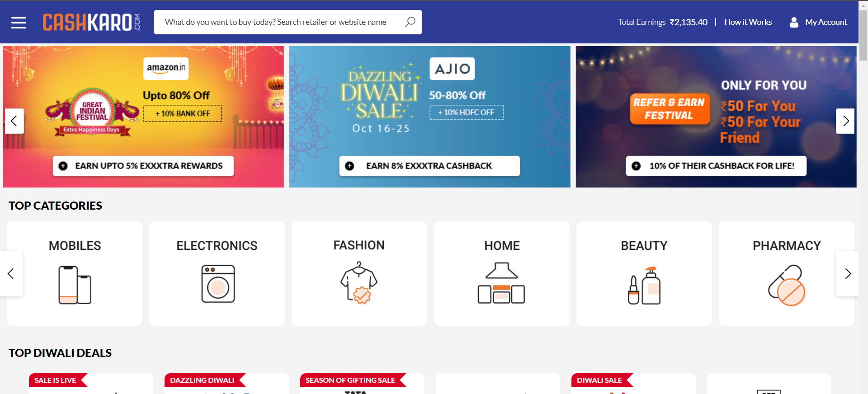This screenshot has height=394, width=868.
Task: Click the AJIO logo badge
Action: coord(452,69)
